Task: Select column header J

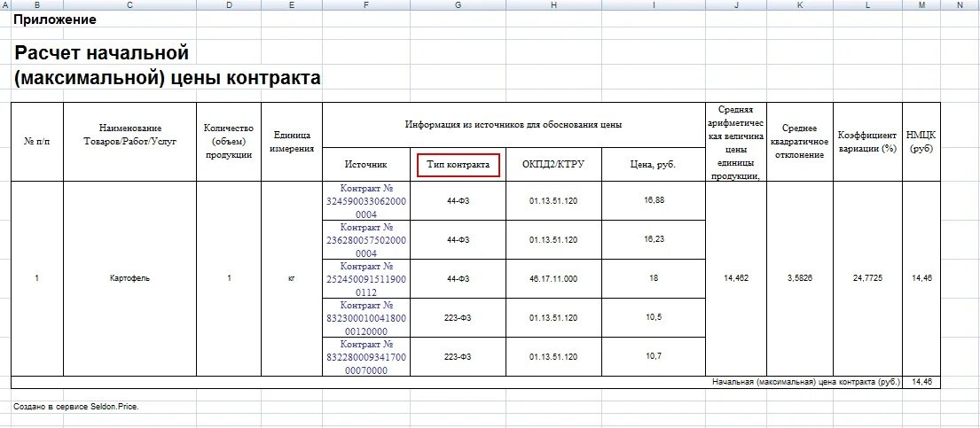Action: pyautogui.click(x=735, y=5)
